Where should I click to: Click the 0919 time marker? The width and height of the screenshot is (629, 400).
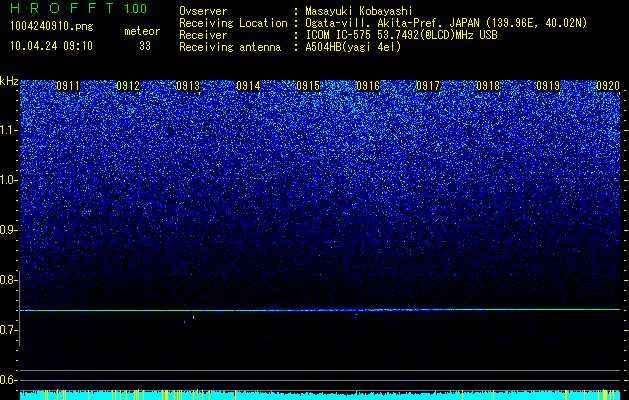pyautogui.click(x=548, y=86)
